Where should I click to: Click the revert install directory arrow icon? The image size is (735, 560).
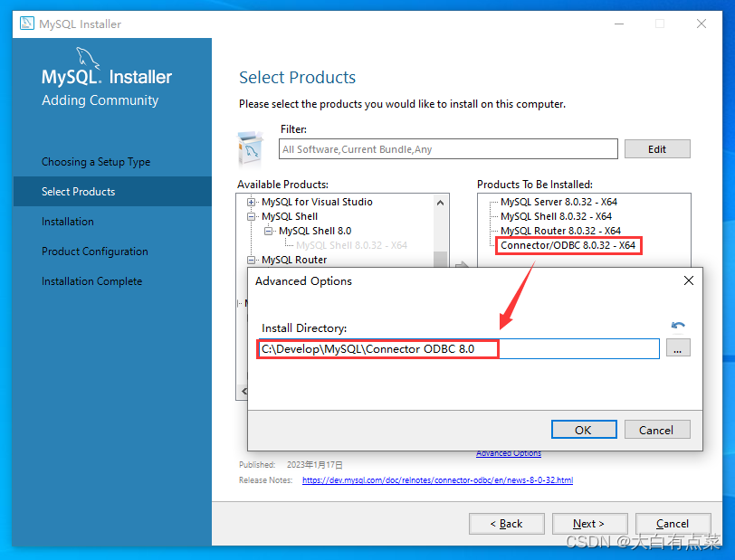pyautogui.click(x=678, y=325)
